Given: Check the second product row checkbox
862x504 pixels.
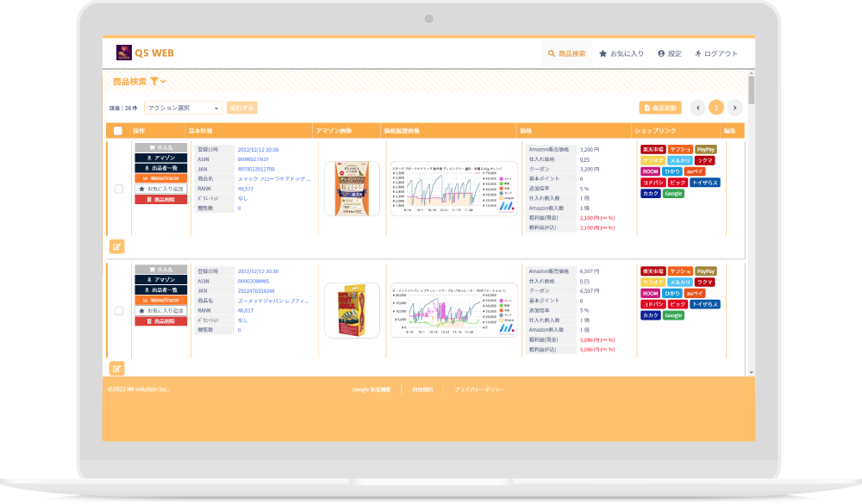Looking at the screenshot, I should coord(119,310).
